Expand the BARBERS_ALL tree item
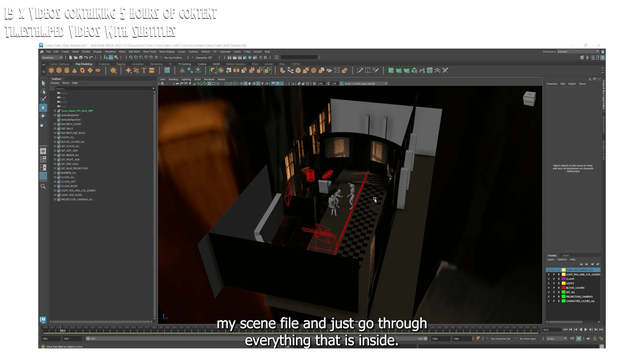This screenshot has width=644, height=362. (x=55, y=173)
